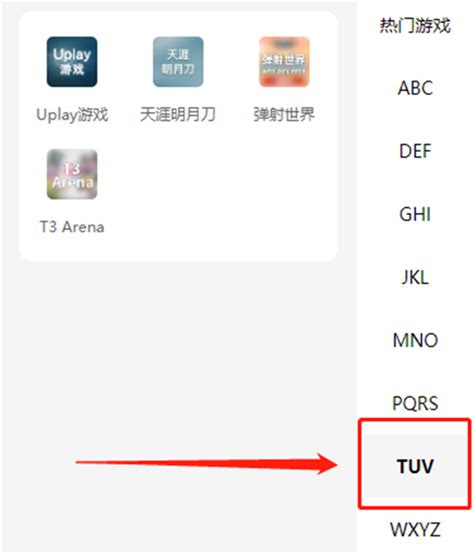Screen dimensions: 474x554
Task: Click the 天涯明月刀 text label
Action: coord(178,114)
